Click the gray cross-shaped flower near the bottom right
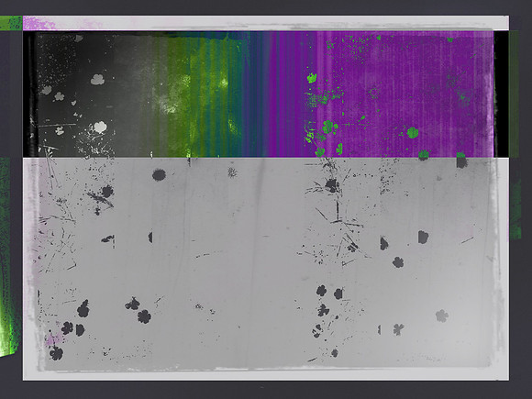 pyautogui.click(x=399, y=329)
